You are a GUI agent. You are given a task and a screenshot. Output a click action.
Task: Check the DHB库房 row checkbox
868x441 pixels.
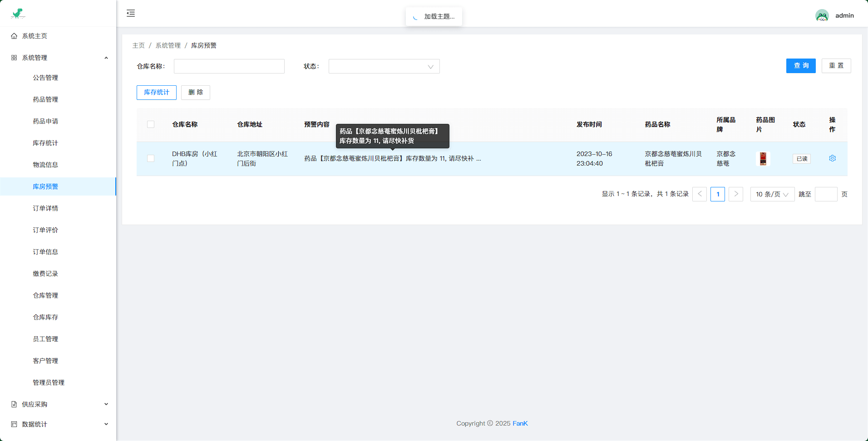click(x=151, y=158)
